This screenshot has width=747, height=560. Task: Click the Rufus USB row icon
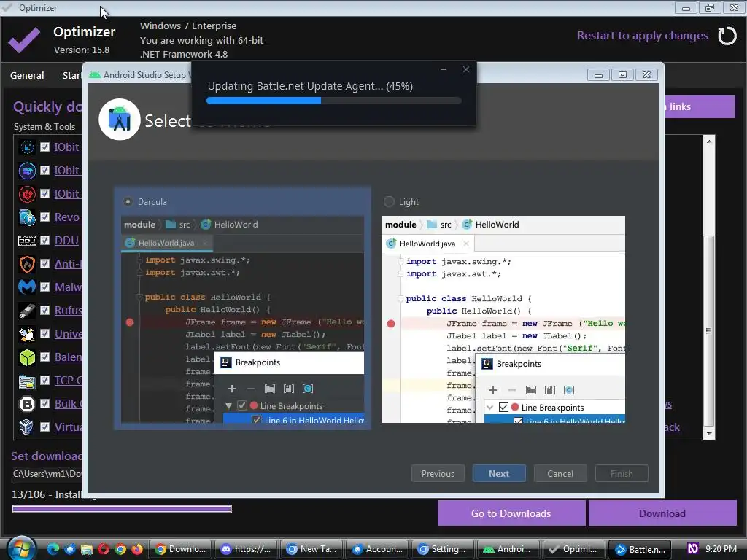coord(27,311)
